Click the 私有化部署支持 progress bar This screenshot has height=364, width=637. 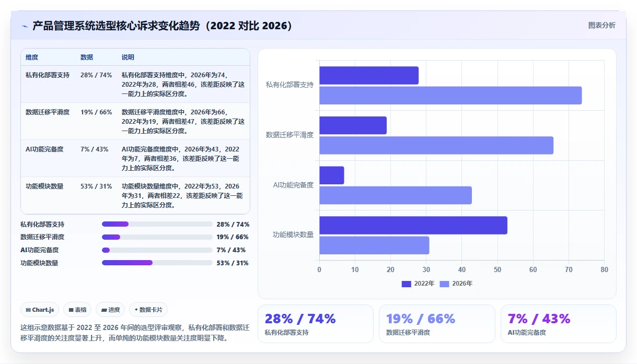(157, 224)
